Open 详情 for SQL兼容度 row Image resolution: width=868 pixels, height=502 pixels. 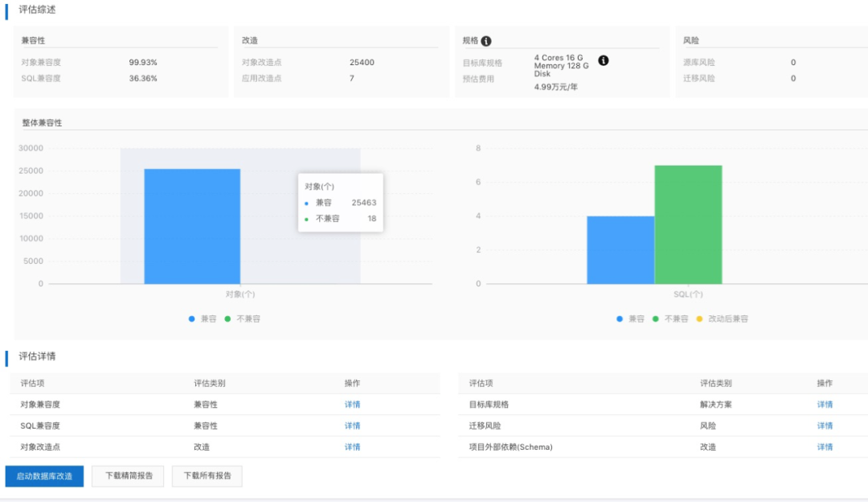[x=352, y=426]
